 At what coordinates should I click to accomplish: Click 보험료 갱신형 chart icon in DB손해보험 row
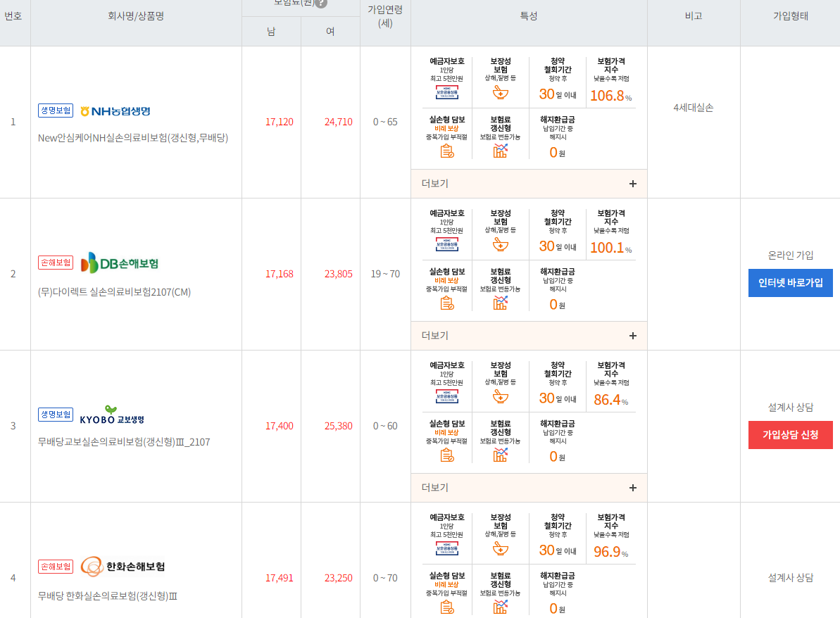coord(501,303)
